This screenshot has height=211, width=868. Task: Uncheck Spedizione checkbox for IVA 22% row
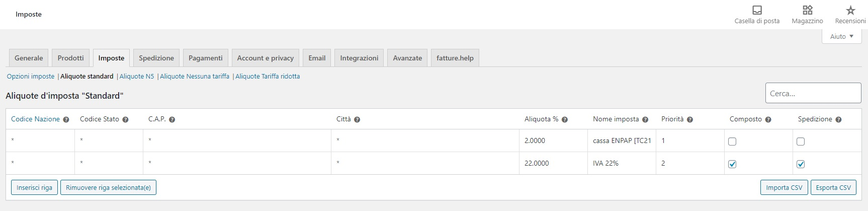(x=801, y=164)
